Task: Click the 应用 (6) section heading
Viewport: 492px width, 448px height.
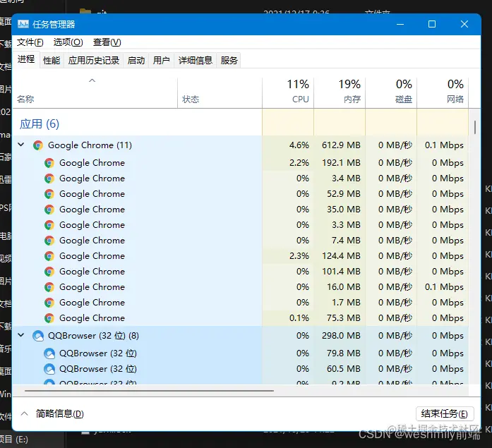Action: (40, 124)
